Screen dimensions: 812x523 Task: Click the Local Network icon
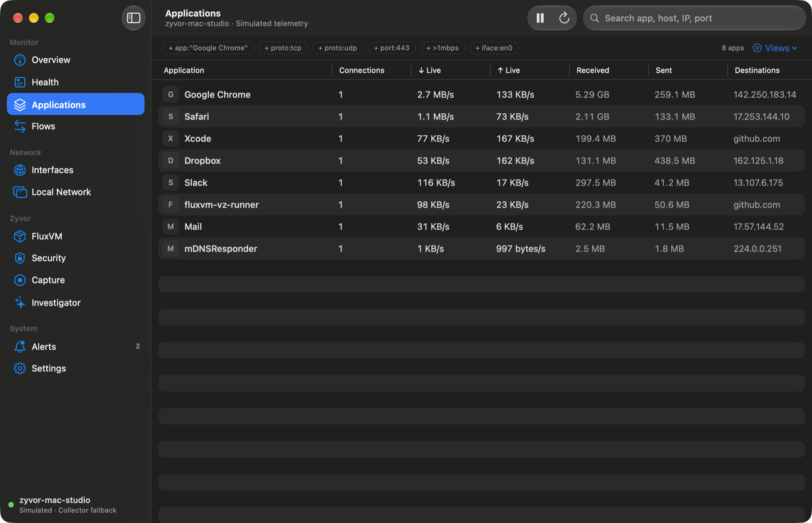(20, 192)
